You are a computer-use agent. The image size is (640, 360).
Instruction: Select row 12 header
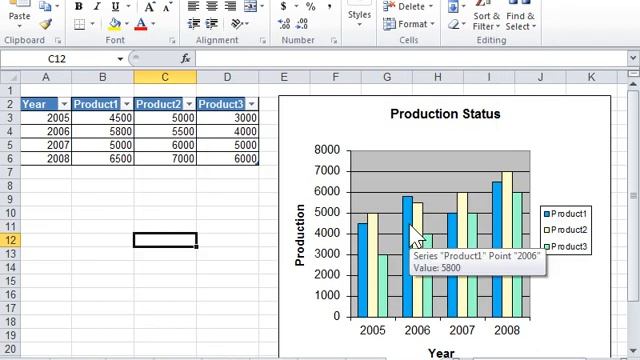10,240
